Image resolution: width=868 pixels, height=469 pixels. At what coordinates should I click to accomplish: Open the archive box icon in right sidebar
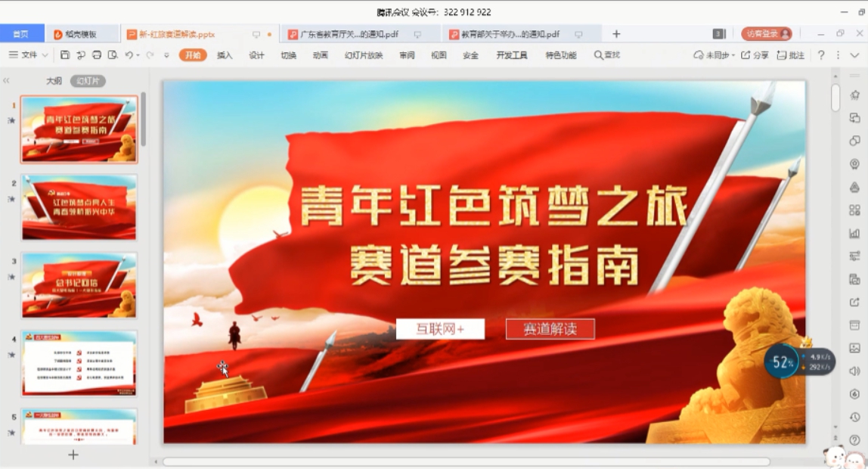pyautogui.click(x=854, y=325)
